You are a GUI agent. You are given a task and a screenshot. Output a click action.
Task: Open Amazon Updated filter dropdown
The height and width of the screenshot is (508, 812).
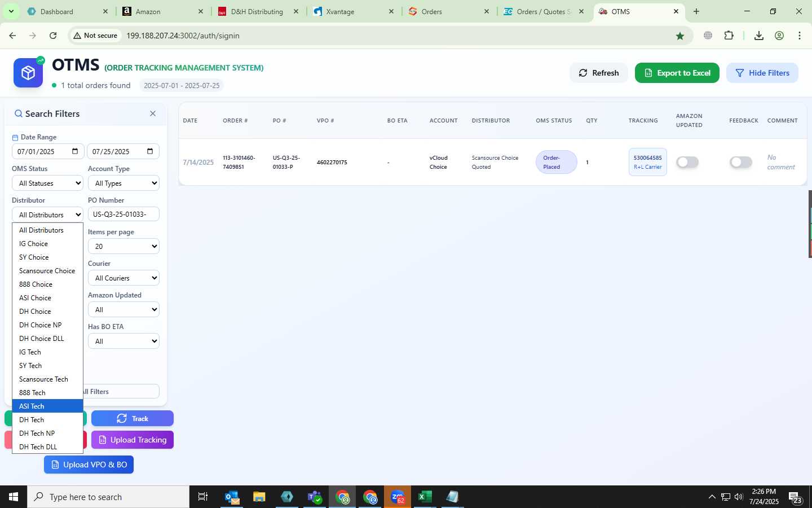pos(123,309)
